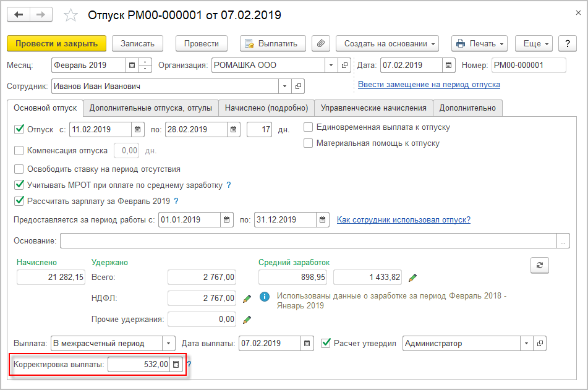Screen dimensions: 588x390
Task: Open calculator in Корректировка выплаты field
Action: (176, 365)
